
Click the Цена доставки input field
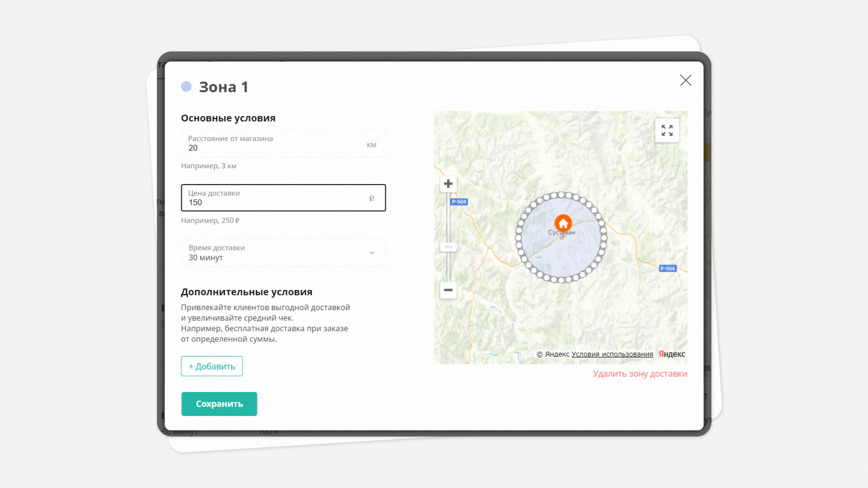click(x=283, y=198)
